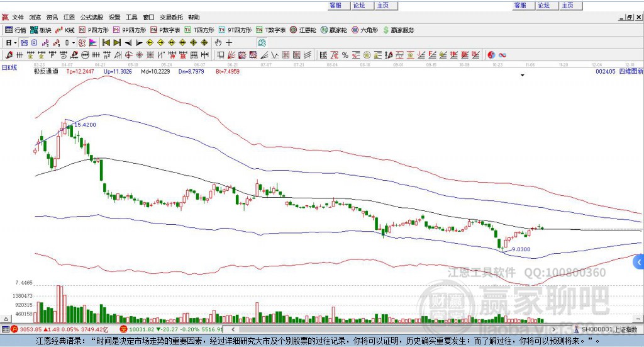Select the zigzag line drawing tool

274,55
